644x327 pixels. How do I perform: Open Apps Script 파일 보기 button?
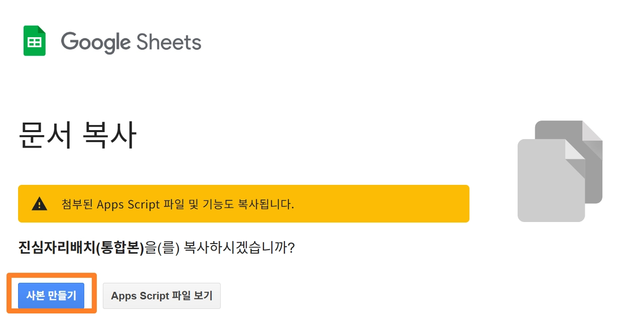[162, 295]
